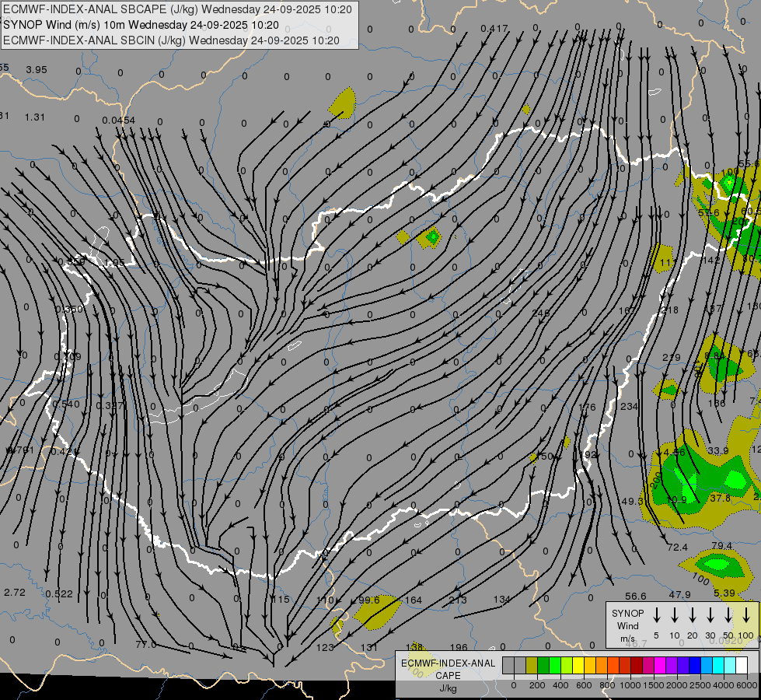
Task: Click the 0.327 value on map
Action: (110, 406)
